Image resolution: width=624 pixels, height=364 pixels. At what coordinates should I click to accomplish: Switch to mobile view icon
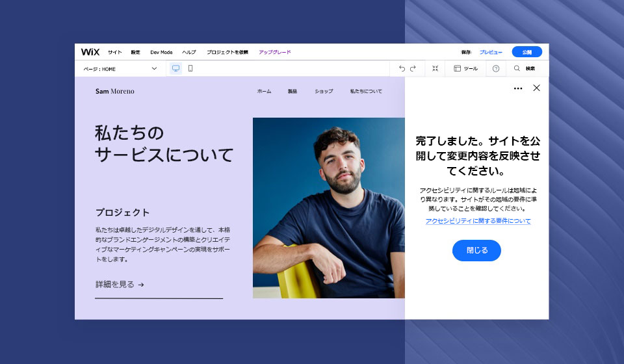pos(190,68)
